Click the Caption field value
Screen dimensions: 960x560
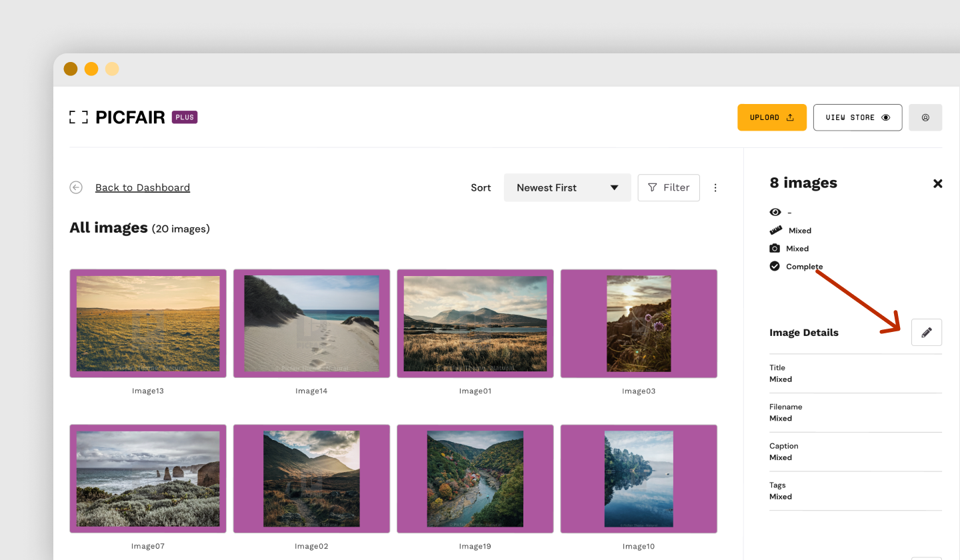coord(781,458)
